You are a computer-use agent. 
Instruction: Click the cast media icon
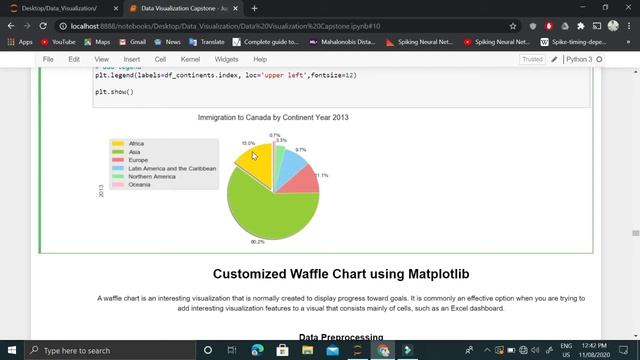[597, 26]
